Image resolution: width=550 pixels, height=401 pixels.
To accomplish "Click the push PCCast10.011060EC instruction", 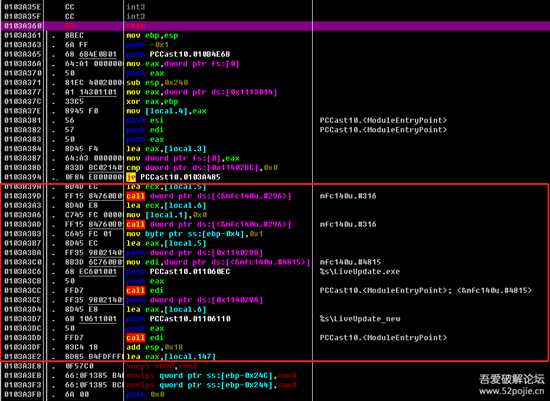I will coord(178,272).
